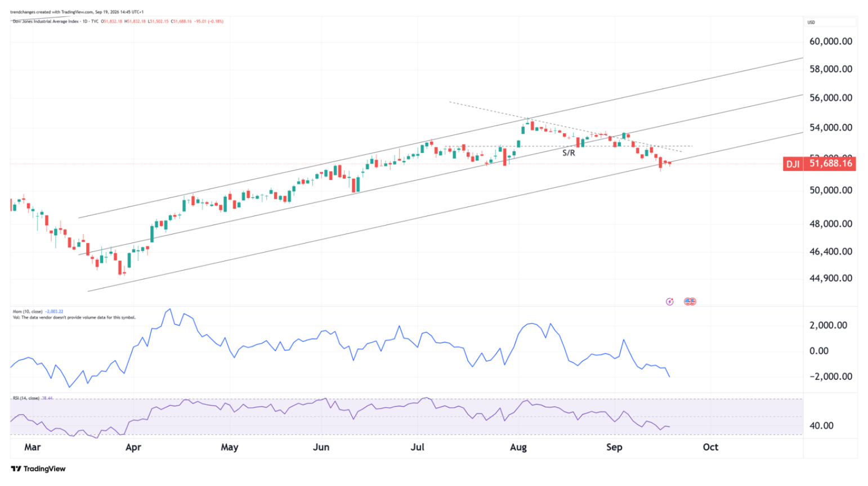Click the USD currency label on price axis
Viewport: 868px width, 486px height.
811,22
